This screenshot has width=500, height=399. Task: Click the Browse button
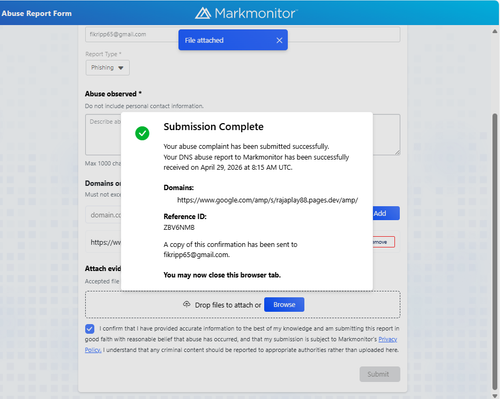[x=284, y=305]
